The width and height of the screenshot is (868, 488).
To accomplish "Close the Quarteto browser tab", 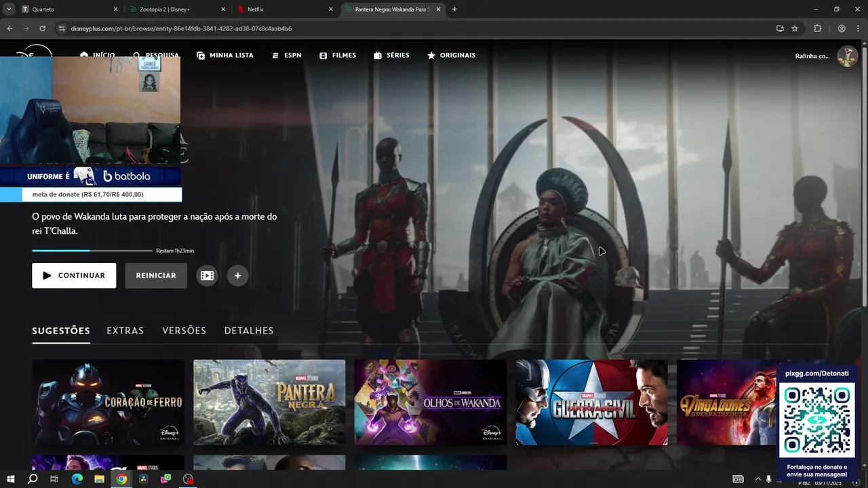I will 115,9.
